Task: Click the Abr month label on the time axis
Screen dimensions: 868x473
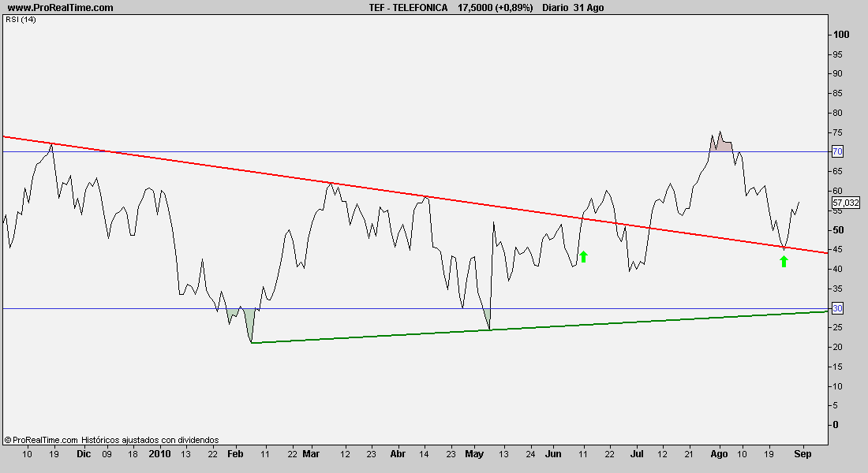Action: click(x=398, y=453)
